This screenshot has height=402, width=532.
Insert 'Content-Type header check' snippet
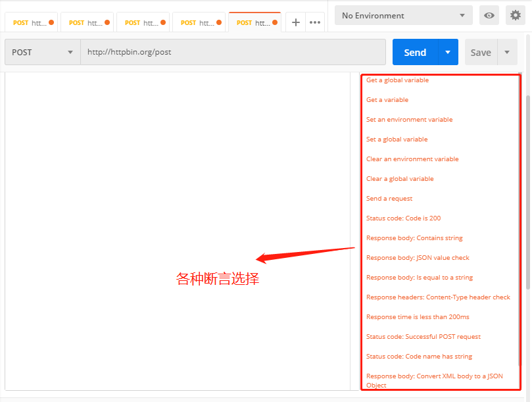[x=438, y=297]
